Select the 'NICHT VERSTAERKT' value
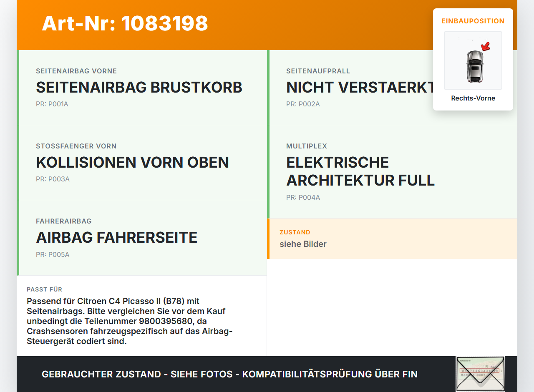 tap(361, 88)
